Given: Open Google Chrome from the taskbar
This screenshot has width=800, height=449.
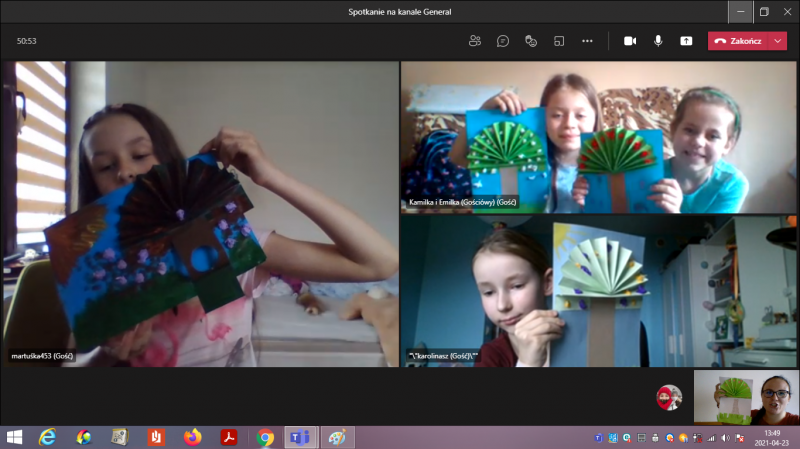Looking at the screenshot, I should tap(265, 437).
